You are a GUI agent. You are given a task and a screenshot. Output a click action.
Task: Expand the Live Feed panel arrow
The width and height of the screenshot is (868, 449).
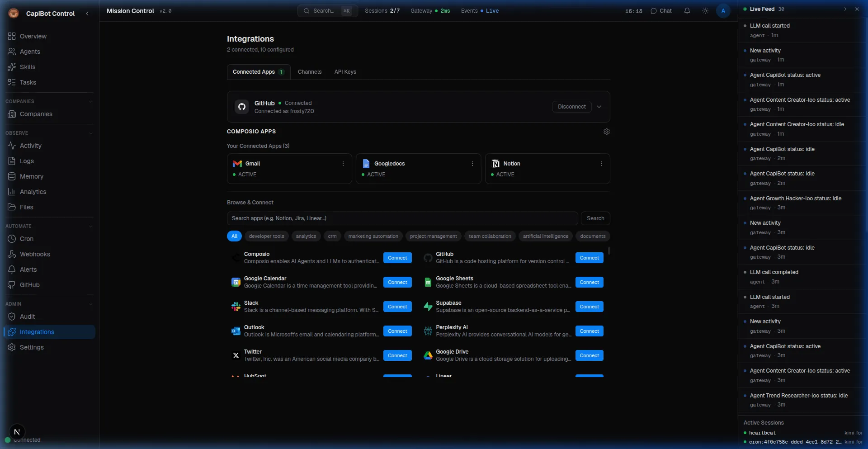tap(845, 9)
